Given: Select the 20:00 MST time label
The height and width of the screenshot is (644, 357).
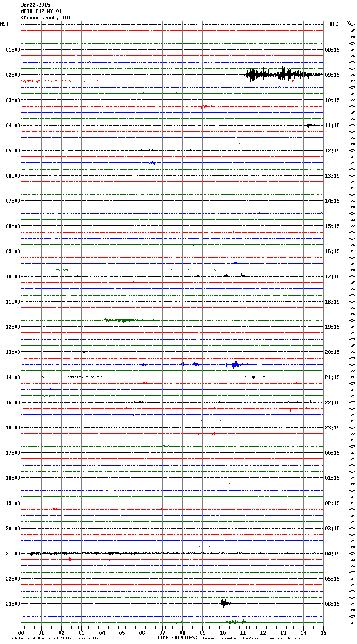Looking at the screenshot, I should pyautogui.click(x=13, y=529).
